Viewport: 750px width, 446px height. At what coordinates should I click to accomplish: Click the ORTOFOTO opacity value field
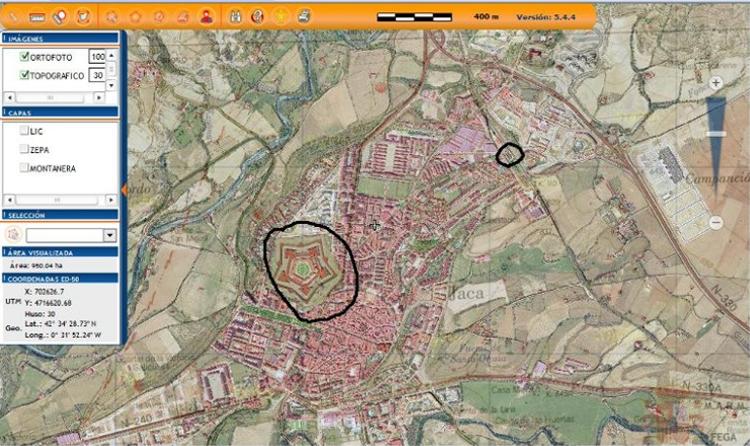pyautogui.click(x=97, y=57)
